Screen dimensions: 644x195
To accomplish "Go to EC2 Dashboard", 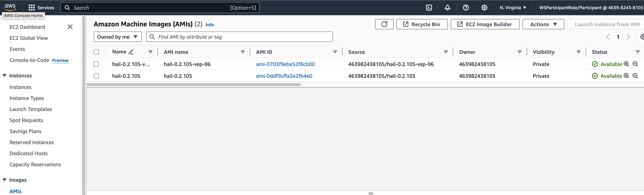I will (x=27, y=27).
